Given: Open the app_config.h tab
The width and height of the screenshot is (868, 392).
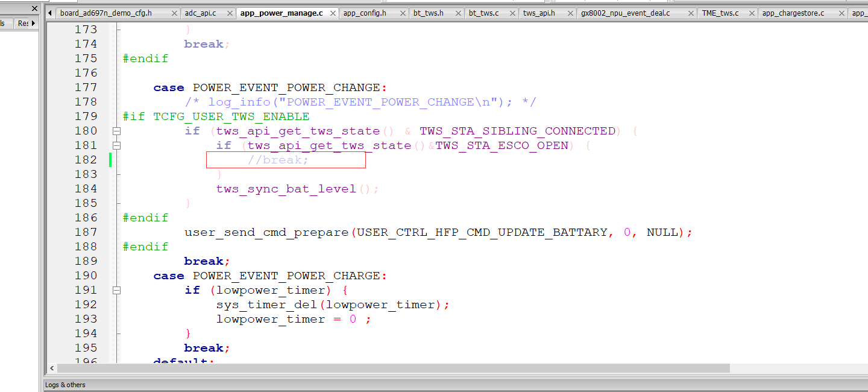Looking at the screenshot, I should 365,13.
